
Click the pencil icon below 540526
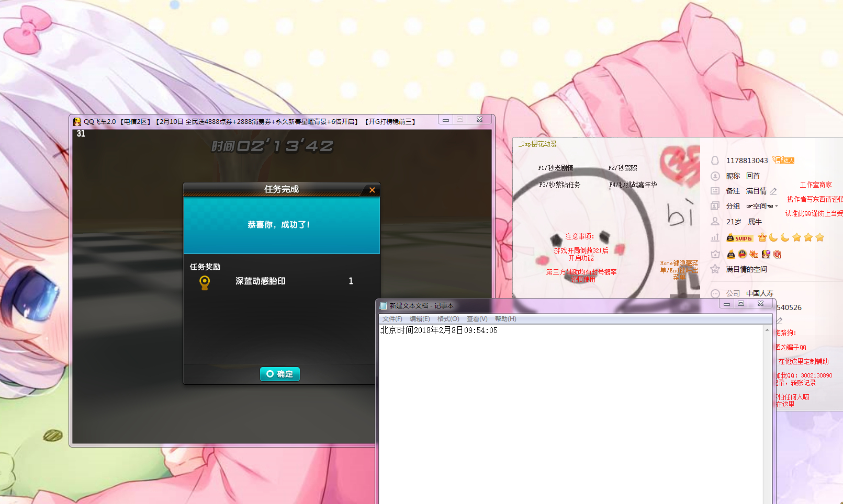point(780,320)
